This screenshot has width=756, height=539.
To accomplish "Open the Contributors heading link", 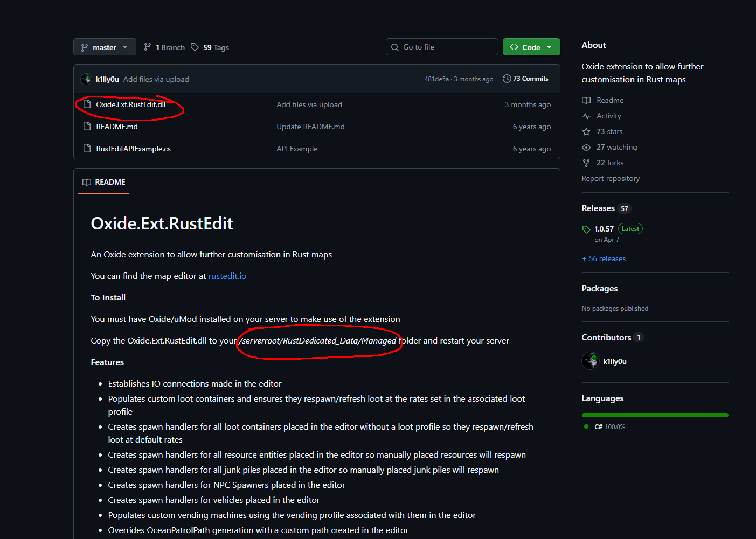I will pos(606,337).
